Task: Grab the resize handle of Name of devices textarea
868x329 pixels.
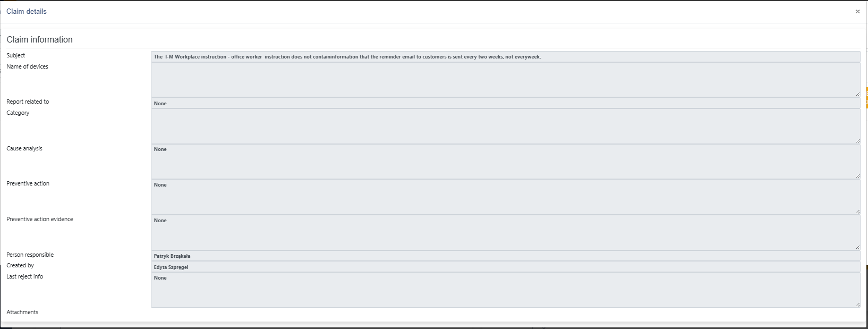Action: (x=857, y=94)
